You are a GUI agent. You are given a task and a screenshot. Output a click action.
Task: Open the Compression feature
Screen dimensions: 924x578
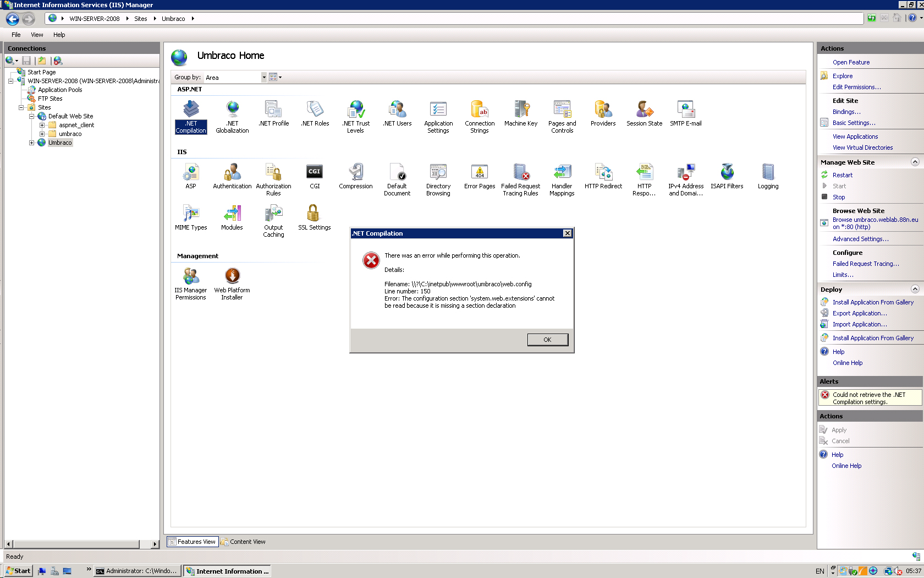[x=356, y=176]
